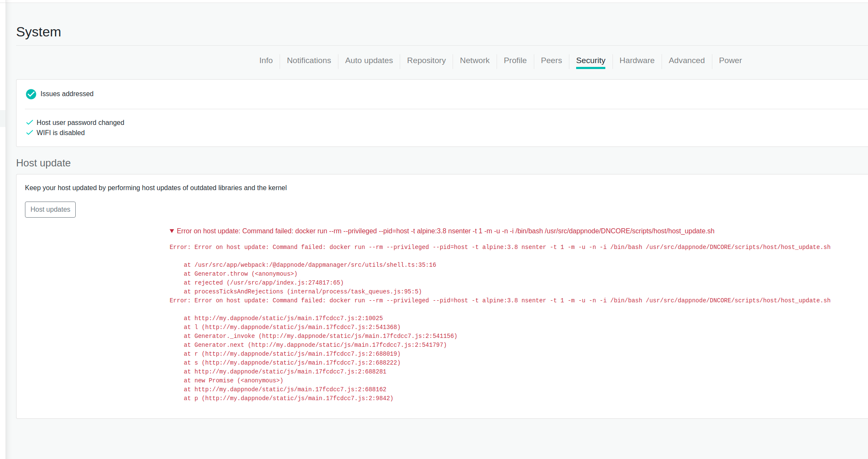The height and width of the screenshot is (459, 868).
Task: Open the Repository tab
Action: click(426, 61)
